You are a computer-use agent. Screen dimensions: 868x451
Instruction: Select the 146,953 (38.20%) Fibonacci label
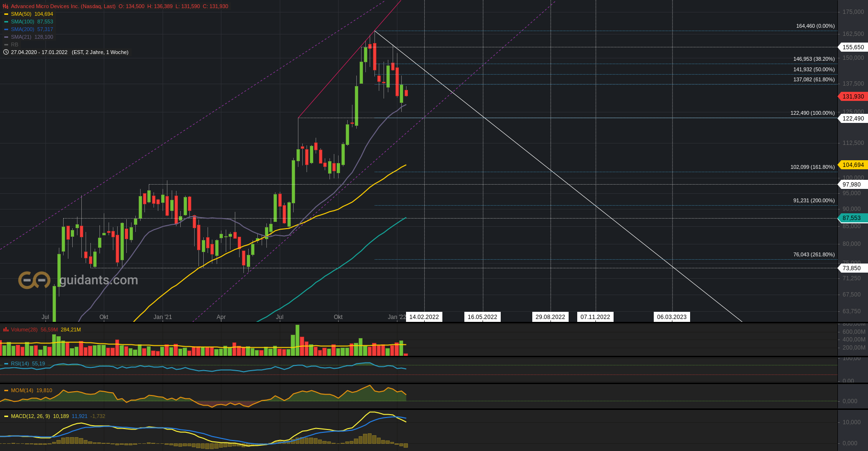[x=814, y=59]
